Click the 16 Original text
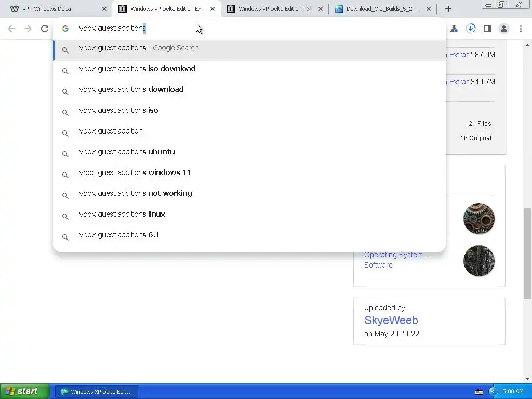The height and width of the screenshot is (399, 532). point(476,138)
